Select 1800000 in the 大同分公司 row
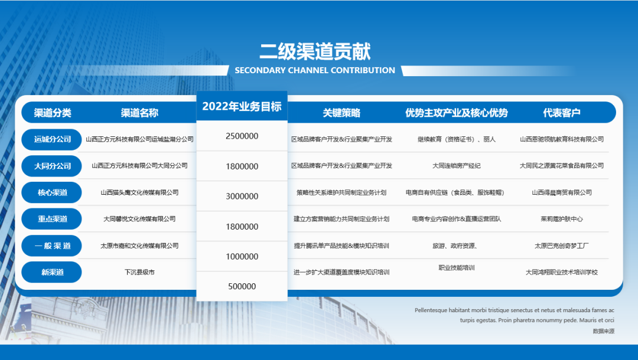This screenshot has height=360, width=638. (x=242, y=166)
